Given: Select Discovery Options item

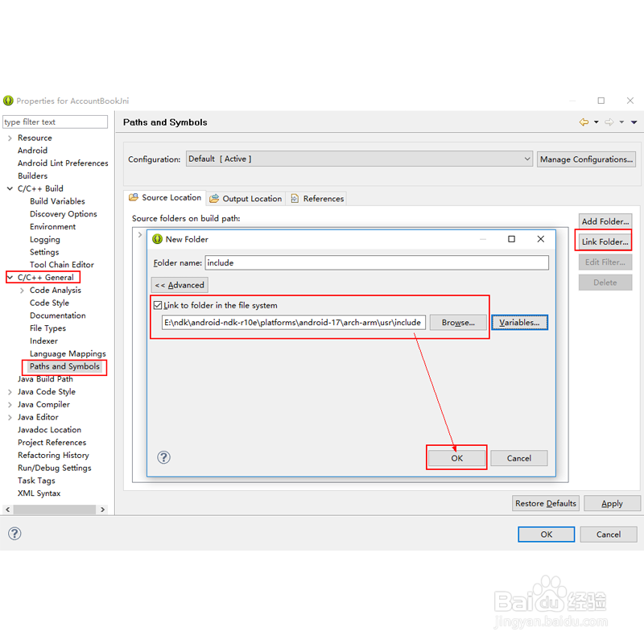Looking at the screenshot, I should point(64,214).
